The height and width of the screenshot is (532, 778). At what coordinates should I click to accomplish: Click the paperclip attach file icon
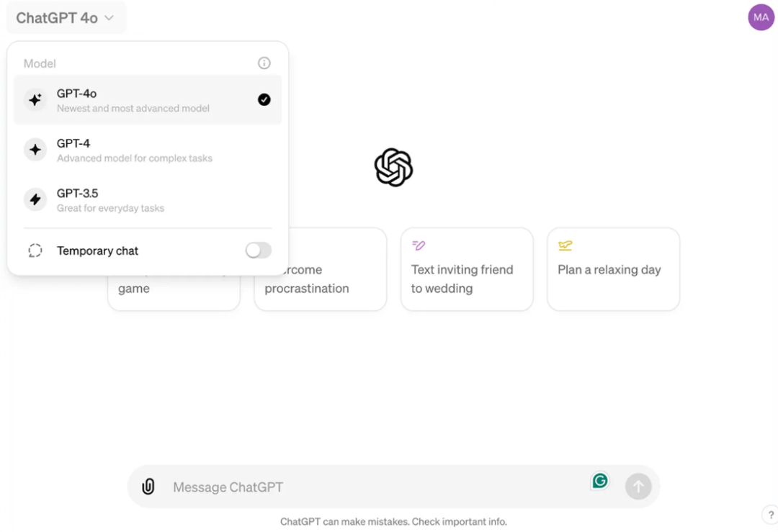pyautogui.click(x=148, y=487)
